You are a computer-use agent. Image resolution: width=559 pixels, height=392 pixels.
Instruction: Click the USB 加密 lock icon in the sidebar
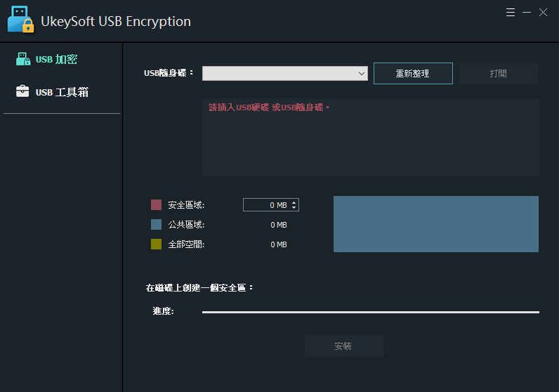[23, 59]
